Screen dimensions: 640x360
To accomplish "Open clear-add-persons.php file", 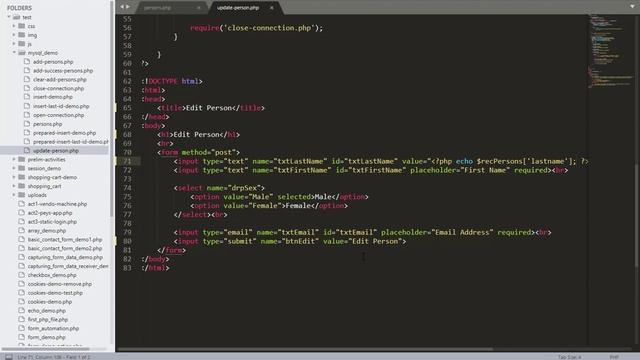I will click(60, 80).
